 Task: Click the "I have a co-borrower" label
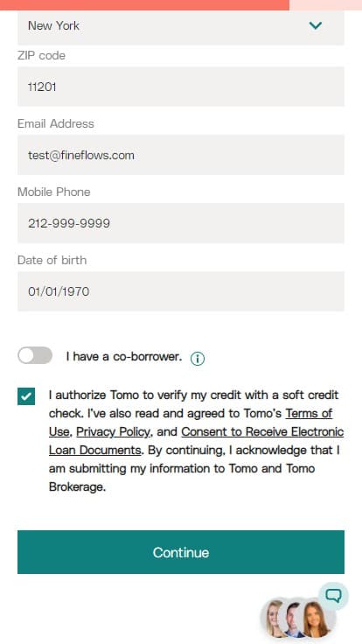coord(124,356)
